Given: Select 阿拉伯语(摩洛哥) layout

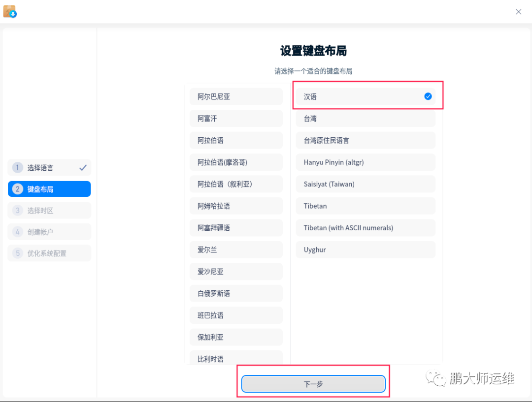Looking at the screenshot, I should point(236,162).
